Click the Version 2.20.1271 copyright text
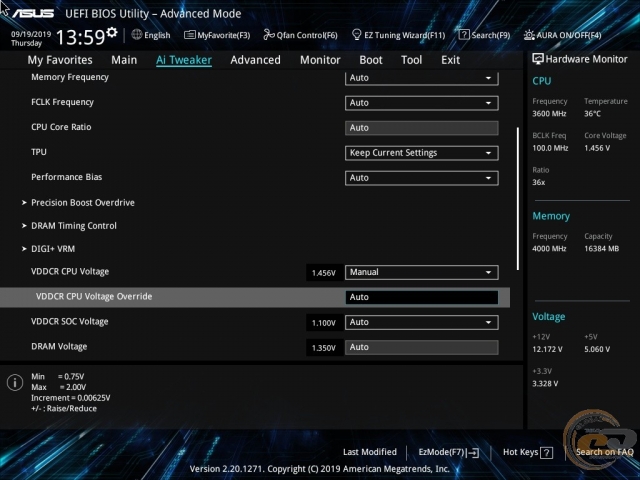The width and height of the screenshot is (640, 480). 320,469
